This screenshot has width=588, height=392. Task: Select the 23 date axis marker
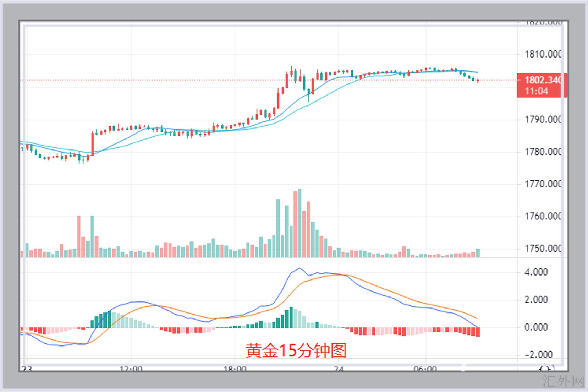pos(27,369)
